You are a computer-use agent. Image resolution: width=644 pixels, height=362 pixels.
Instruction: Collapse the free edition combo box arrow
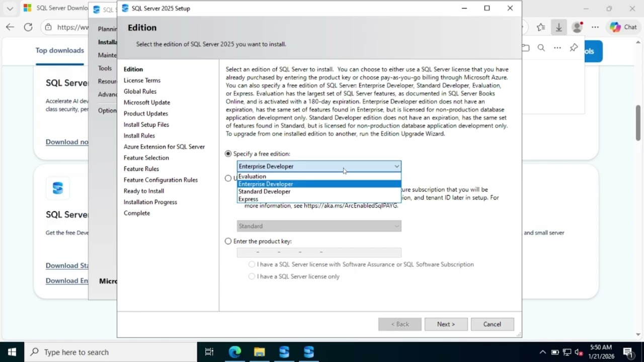point(396,166)
